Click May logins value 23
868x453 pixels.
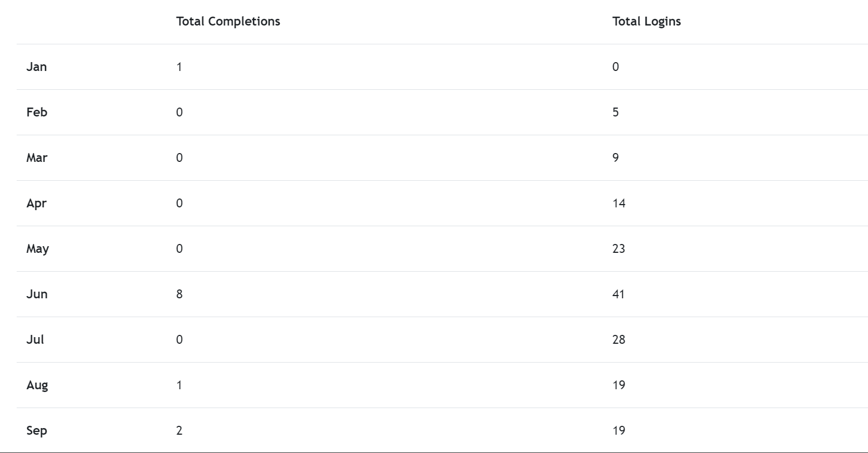[x=619, y=248]
